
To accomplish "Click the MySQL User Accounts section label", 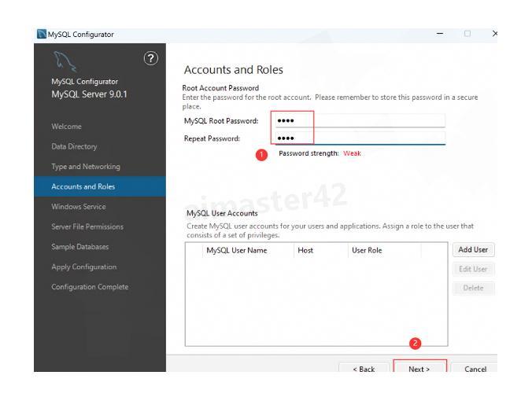I will [x=222, y=213].
